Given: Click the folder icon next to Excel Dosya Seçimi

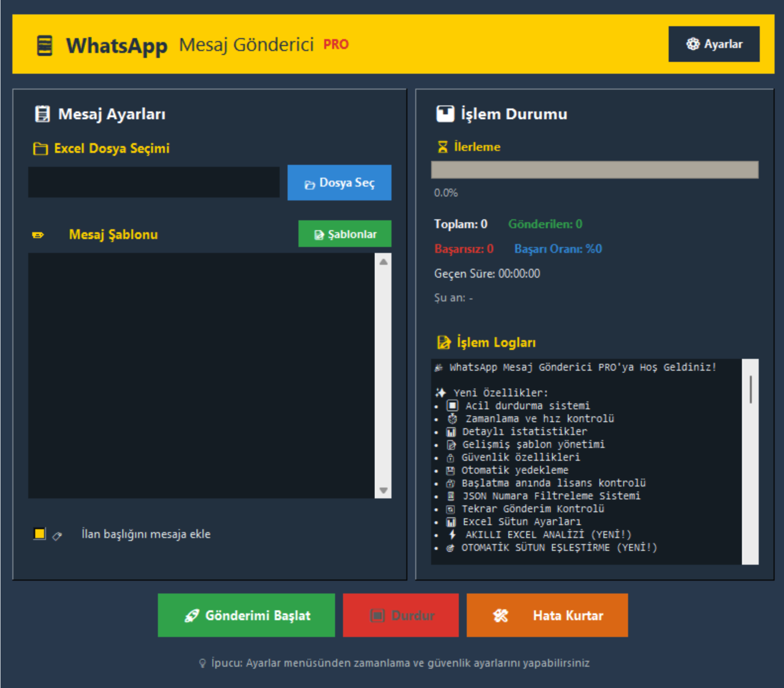Looking at the screenshot, I should click(x=40, y=148).
